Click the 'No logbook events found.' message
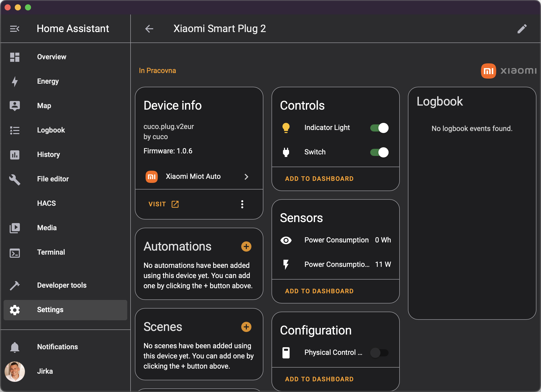541x392 pixels. (472, 129)
